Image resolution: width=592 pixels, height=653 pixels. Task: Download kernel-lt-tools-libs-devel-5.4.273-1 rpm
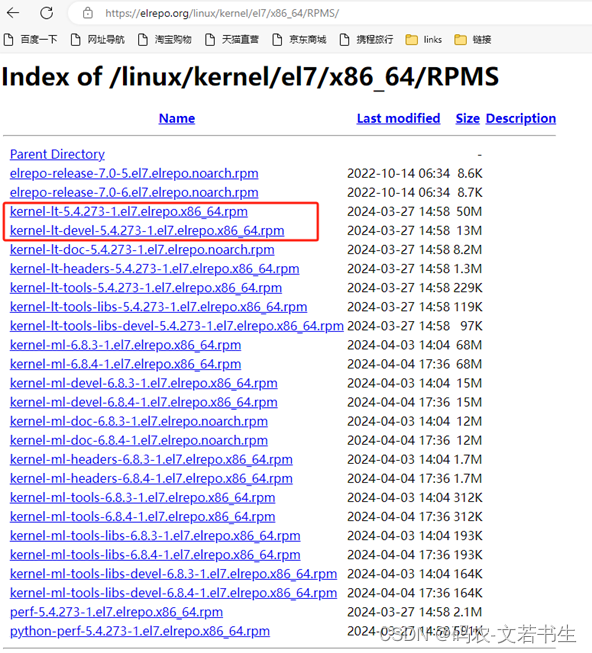coord(177,326)
